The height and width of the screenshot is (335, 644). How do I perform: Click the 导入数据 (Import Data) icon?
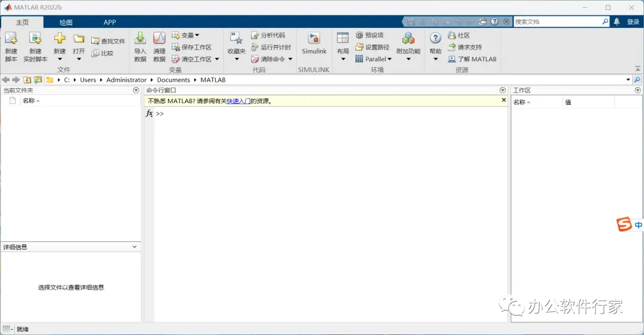point(140,39)
